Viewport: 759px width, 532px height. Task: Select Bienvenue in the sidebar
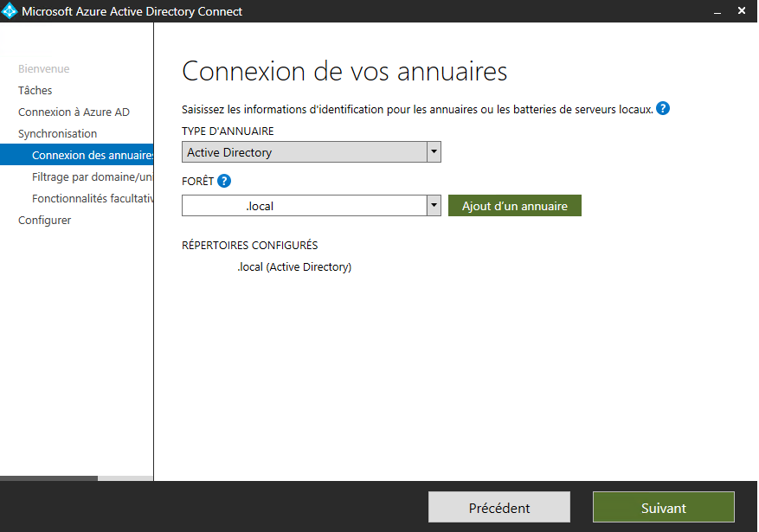[x=43, y=68]
